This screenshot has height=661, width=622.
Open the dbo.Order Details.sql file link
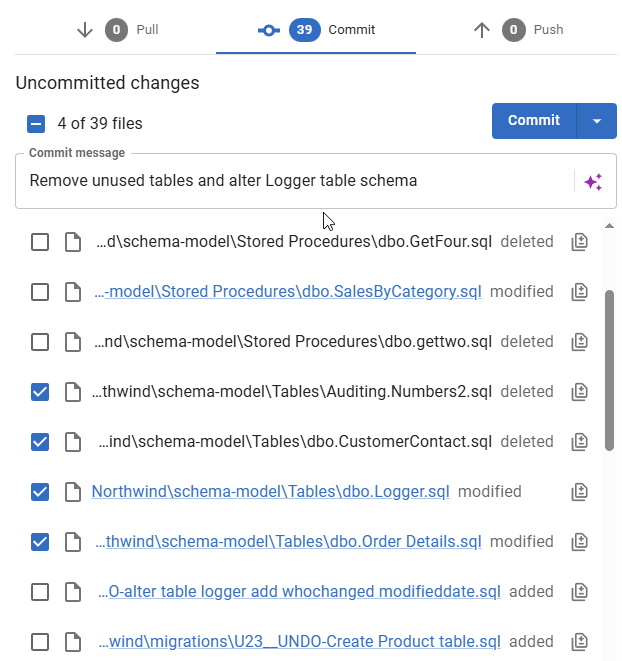[288, 542]
